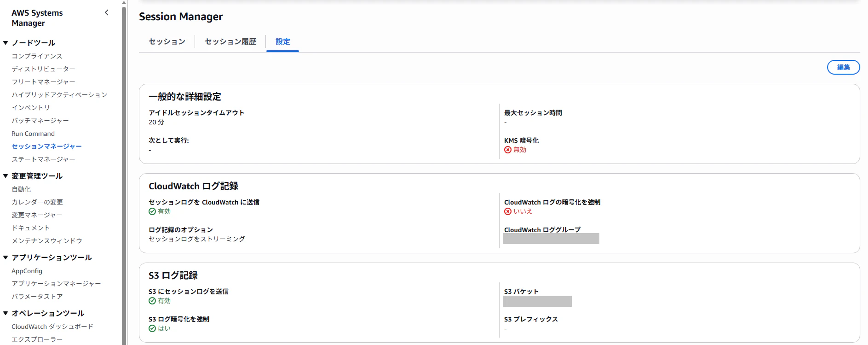This screenshot has width=868, height=345.
Task: Open エクスプローラー in sidebar
Action: (37, 339)
